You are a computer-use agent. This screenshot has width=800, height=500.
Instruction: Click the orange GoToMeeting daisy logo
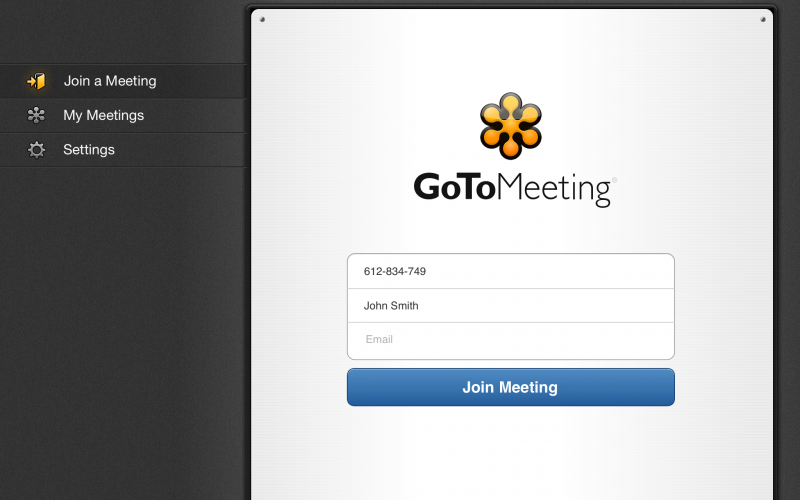click(511, 126)
